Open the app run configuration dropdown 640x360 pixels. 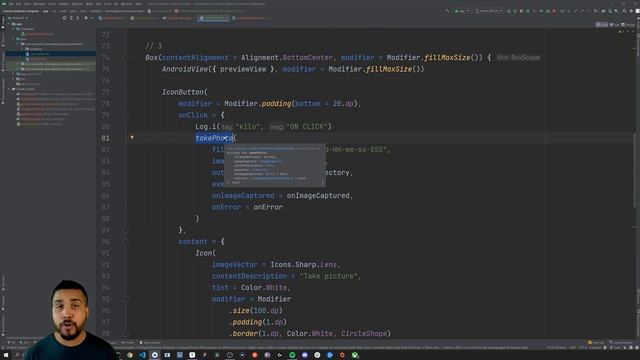[462, 11]
